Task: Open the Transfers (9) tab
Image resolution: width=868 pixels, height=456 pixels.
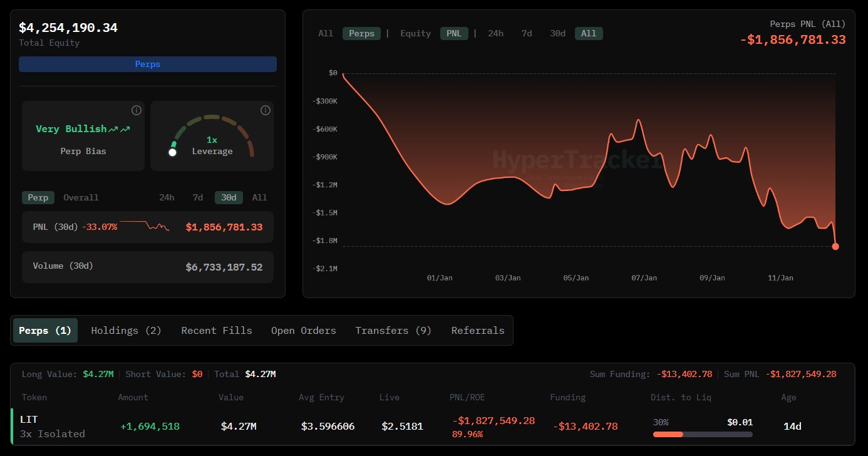Action: click(x=393, y=330)
